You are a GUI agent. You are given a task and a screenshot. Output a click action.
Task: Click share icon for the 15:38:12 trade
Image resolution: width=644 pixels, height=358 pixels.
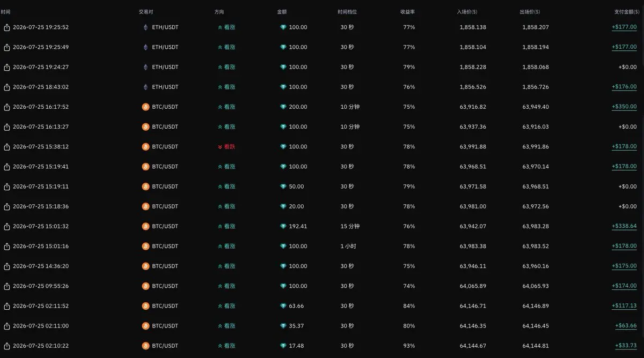[7, 147]
